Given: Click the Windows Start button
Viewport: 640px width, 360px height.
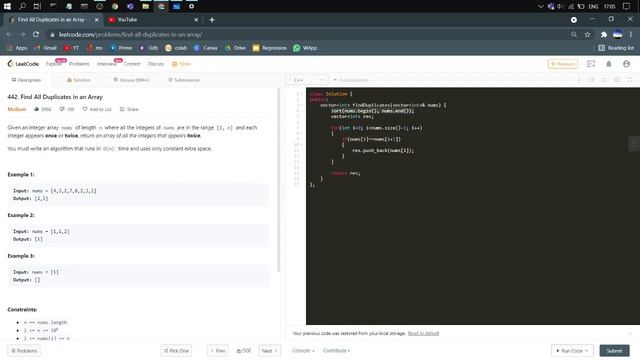Looking at the screenshot, I should click(x=7, y=6).
